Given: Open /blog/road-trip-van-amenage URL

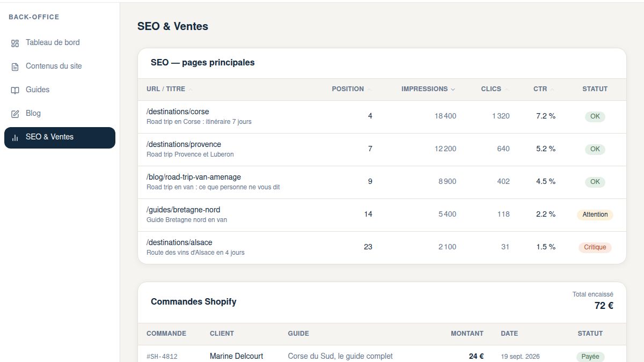Looking at the screenshot, I should pos(194,177).
